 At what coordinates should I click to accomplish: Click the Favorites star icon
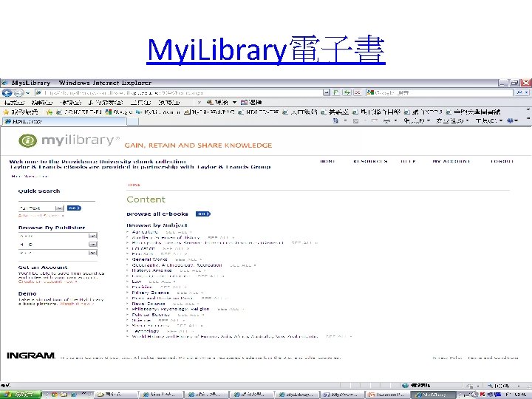6,112
